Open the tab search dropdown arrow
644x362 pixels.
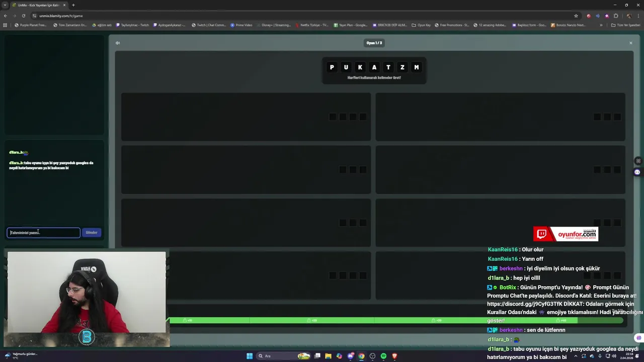point(6,5)
